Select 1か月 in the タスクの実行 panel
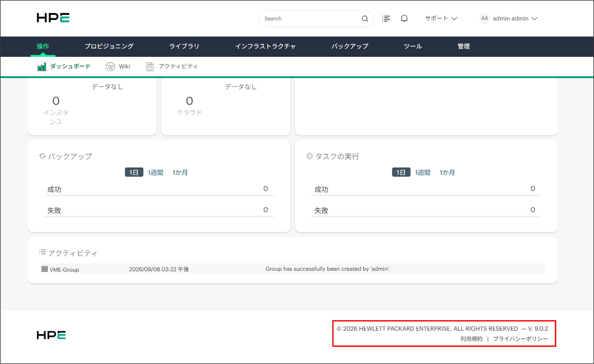Screen dimensions: 594x364 (x=447, y=172)
